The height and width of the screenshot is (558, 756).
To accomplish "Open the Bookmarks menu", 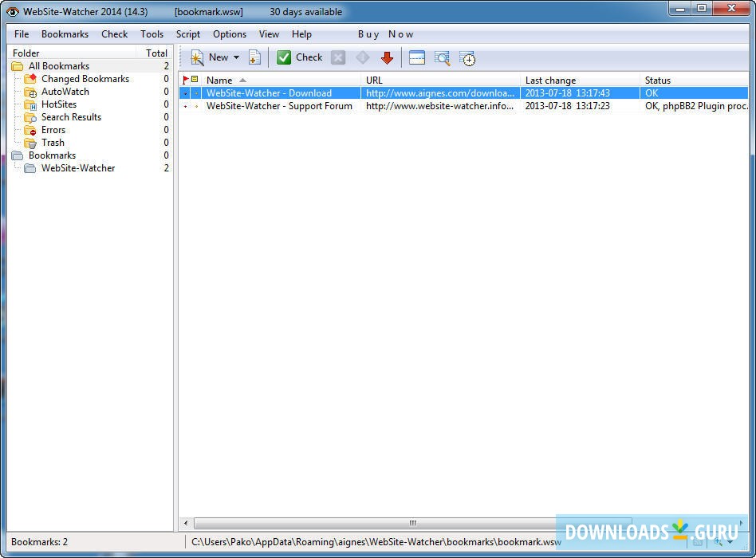I will click(65, 34).
